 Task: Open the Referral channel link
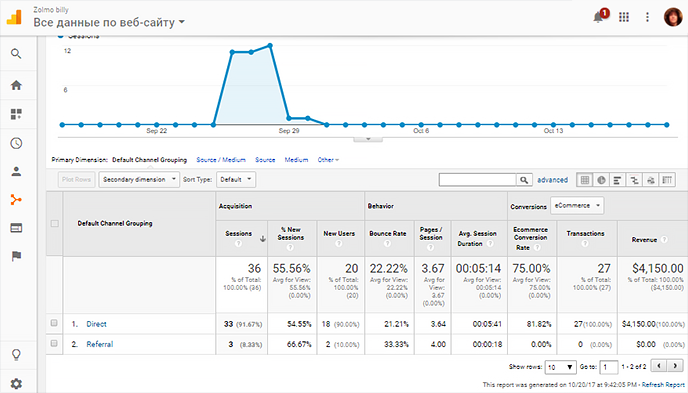coord(100,344)
